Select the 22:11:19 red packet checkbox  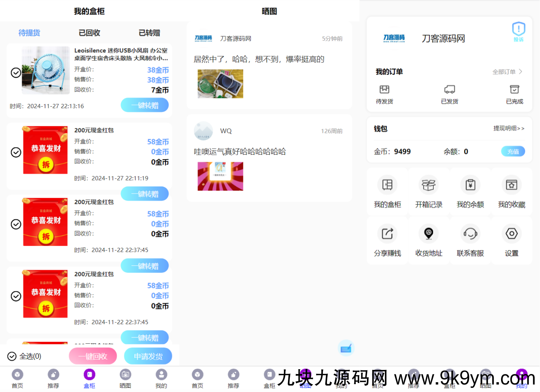coord(16,152)
